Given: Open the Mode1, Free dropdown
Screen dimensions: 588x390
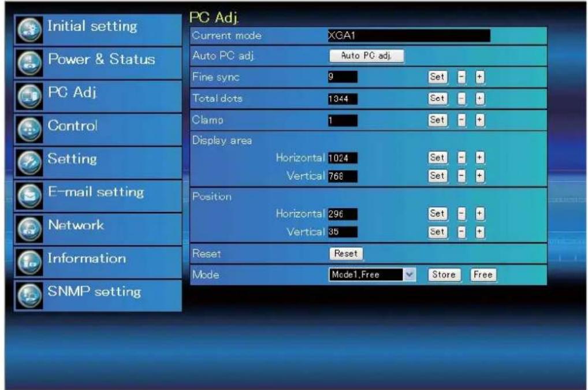Looking at the screenshot, I should [x=371, y=275].
